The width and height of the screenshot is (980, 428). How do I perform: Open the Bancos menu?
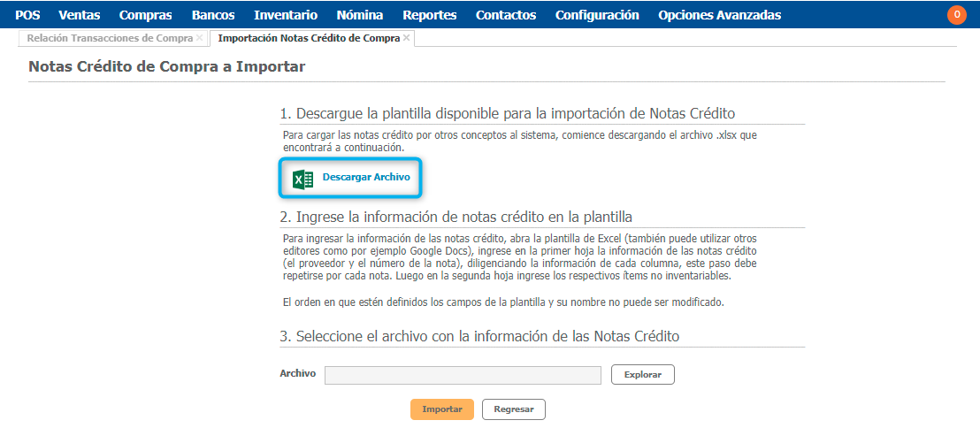212,15
